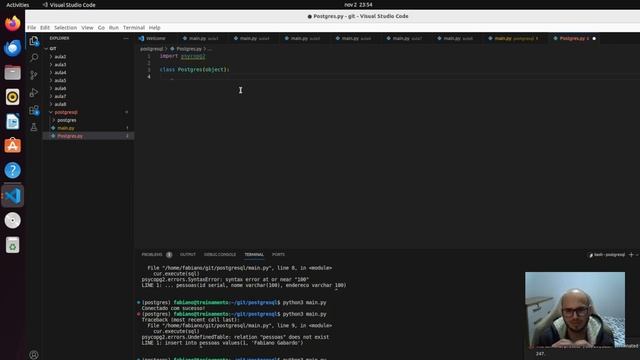Open the Explorer view in activity bar
Screen dimensions: 640x360
click(34, 41)
